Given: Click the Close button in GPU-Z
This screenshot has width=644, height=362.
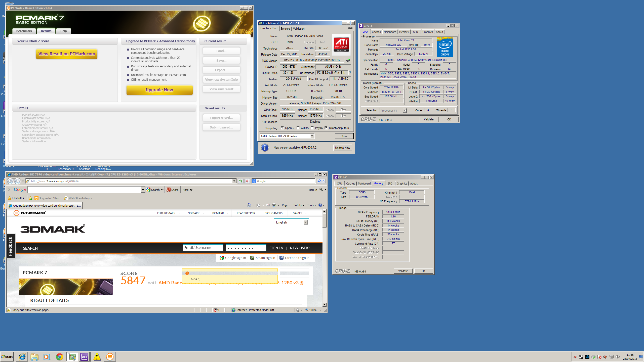Looking at the screenshot, I should point(344,136).
